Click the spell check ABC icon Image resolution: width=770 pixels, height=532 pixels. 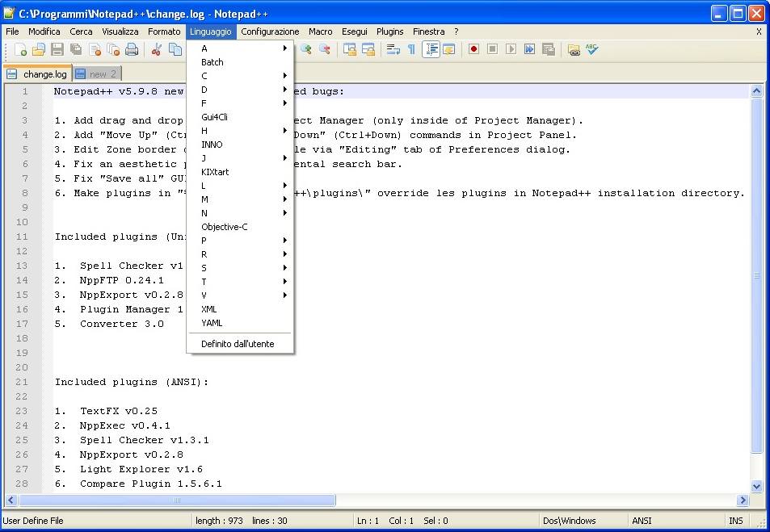[x=592, y=50]
